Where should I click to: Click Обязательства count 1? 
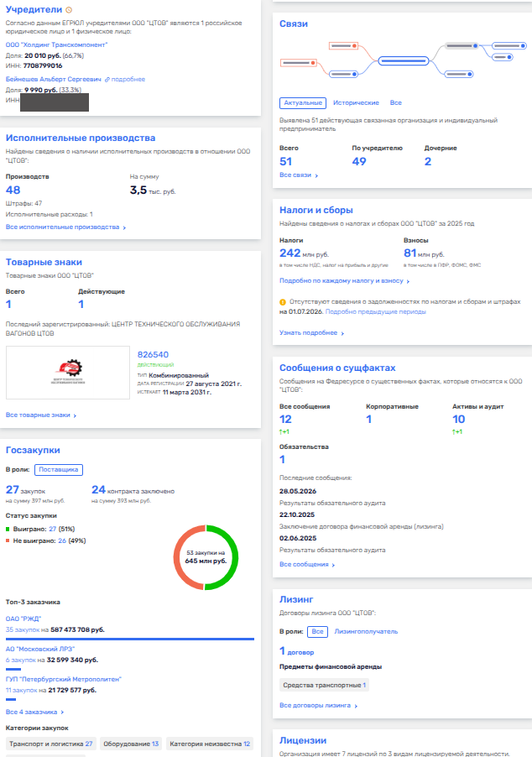(283, 459)
